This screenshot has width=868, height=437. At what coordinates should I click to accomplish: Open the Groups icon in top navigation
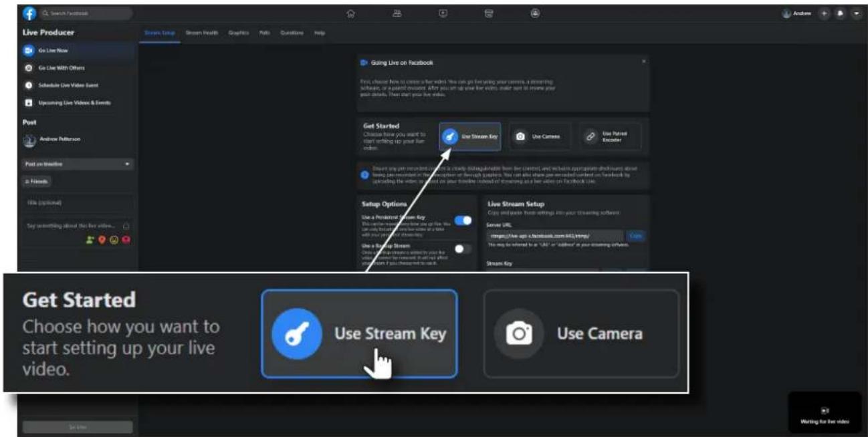point(535,13)
